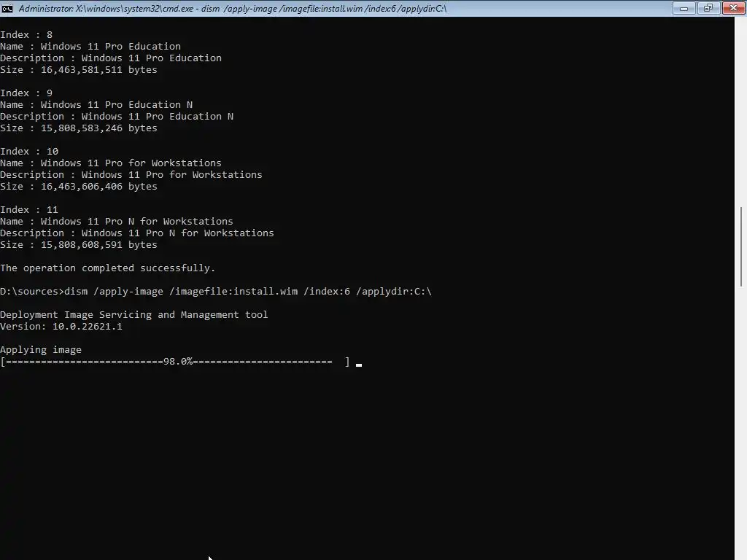Click the 'Index : 10' line
The height and width of the screenshot is (560, 747).
click(x=29, y=152)
